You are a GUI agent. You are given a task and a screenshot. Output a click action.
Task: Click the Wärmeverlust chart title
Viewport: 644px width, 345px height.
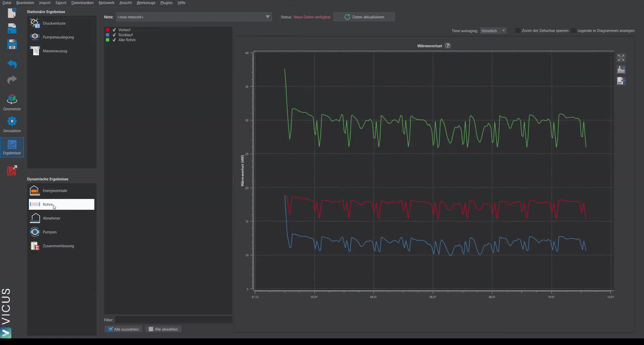tap(429, 46)
